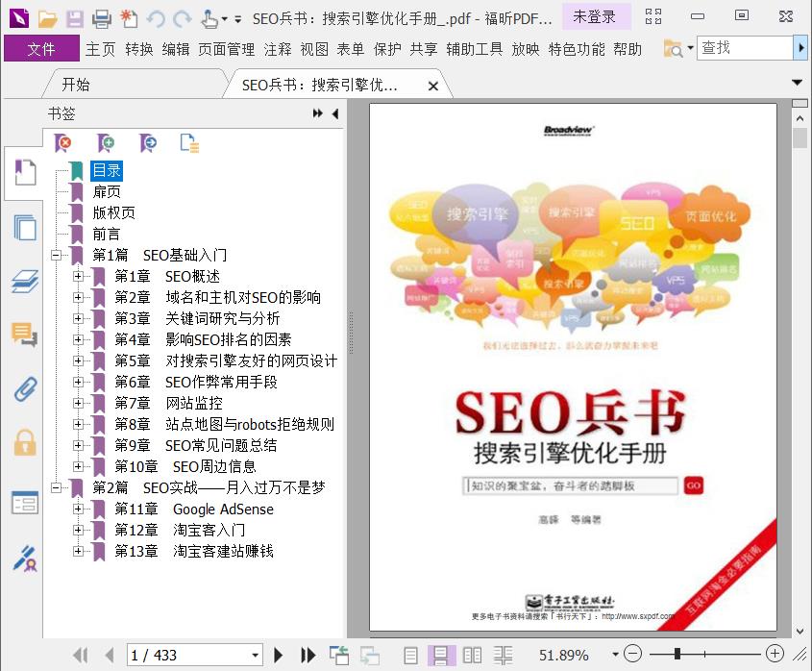Open the 转换 ribbon tab
The image size is (812, 671).
pos(139,49)
